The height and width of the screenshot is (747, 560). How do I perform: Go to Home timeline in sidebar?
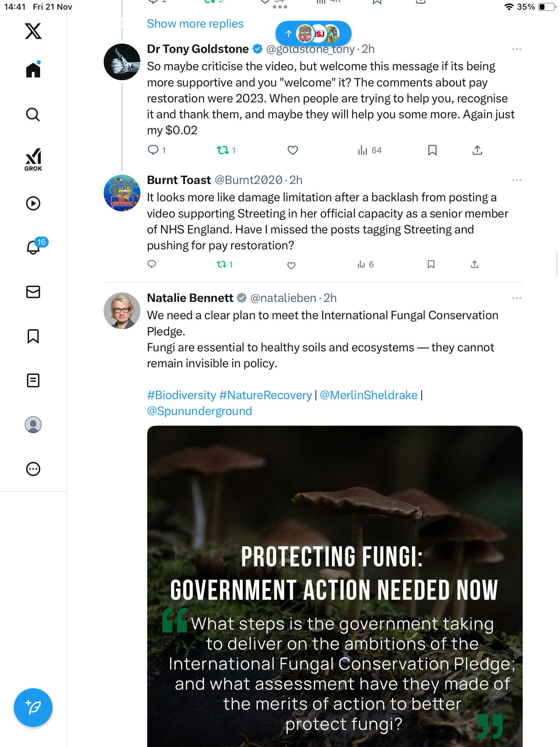pyautogui.click(x=33, y=70)
